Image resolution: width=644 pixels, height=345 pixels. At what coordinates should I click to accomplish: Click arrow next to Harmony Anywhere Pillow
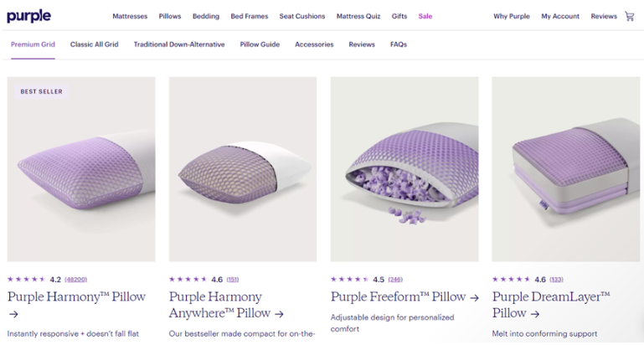(x=280, y=313)
